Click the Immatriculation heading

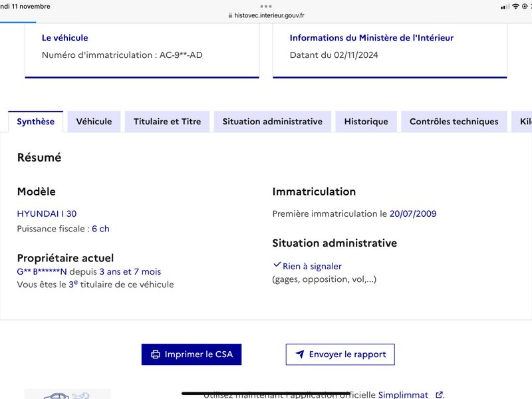click(314, 192)
